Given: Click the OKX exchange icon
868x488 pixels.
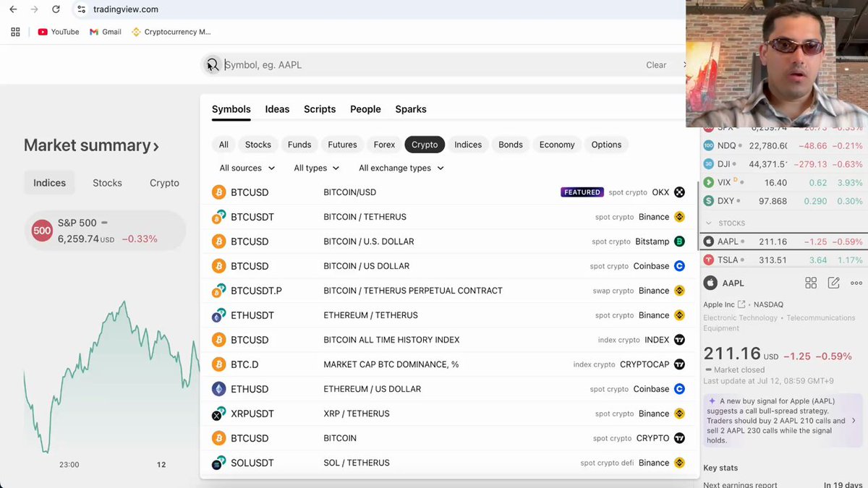Looking at the screenshot, I should [679, 192].
